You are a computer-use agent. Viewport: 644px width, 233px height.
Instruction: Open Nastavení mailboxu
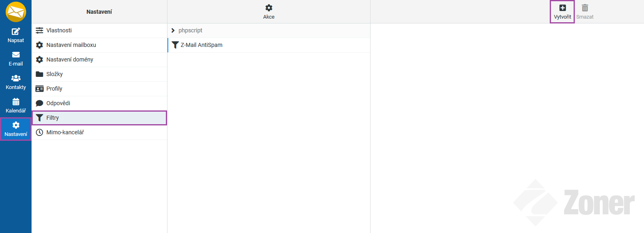71,45
